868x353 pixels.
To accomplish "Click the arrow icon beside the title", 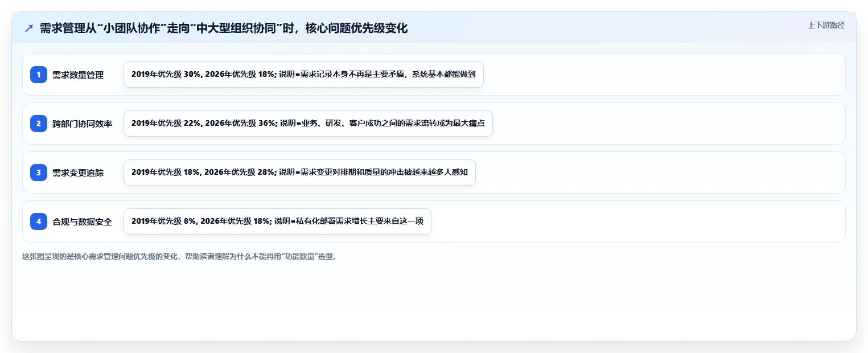I will (29, 28).
